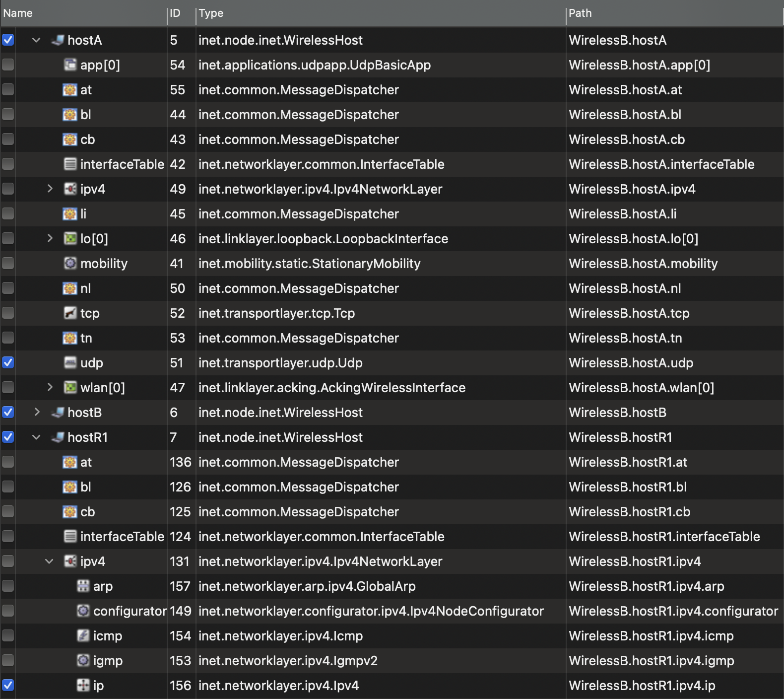Uncheck the hostA checkbox

pyautogui.click(x=8, y=40)
